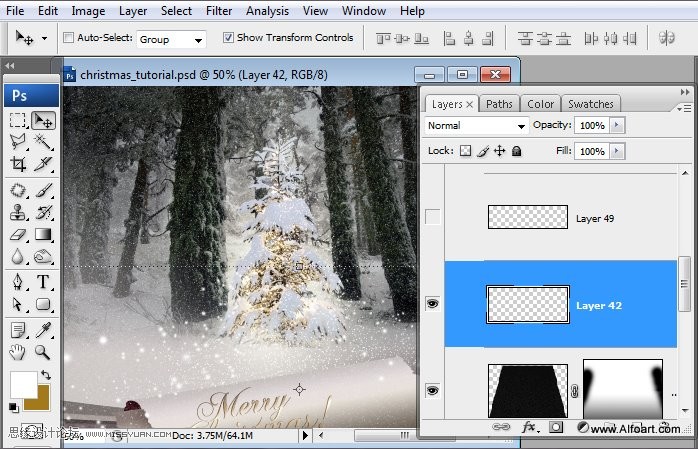This screenshot has height=449, width=698.
Task: Select the History Brush tool
Action: [43, 212]
